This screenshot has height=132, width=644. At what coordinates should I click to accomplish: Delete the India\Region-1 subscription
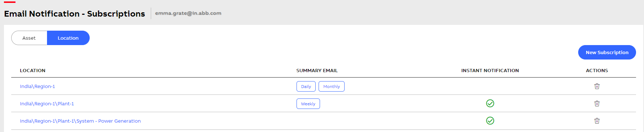[x=597, y=86]
